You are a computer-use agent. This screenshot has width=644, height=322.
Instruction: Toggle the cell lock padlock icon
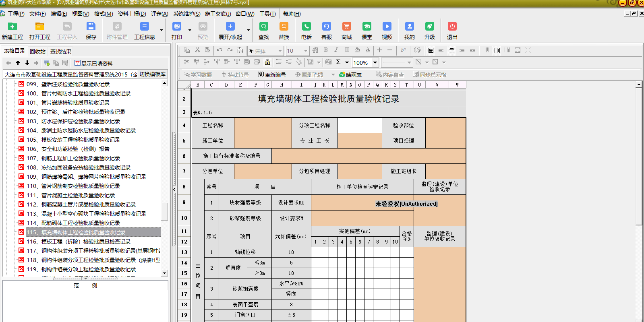(x=267, y=62)
